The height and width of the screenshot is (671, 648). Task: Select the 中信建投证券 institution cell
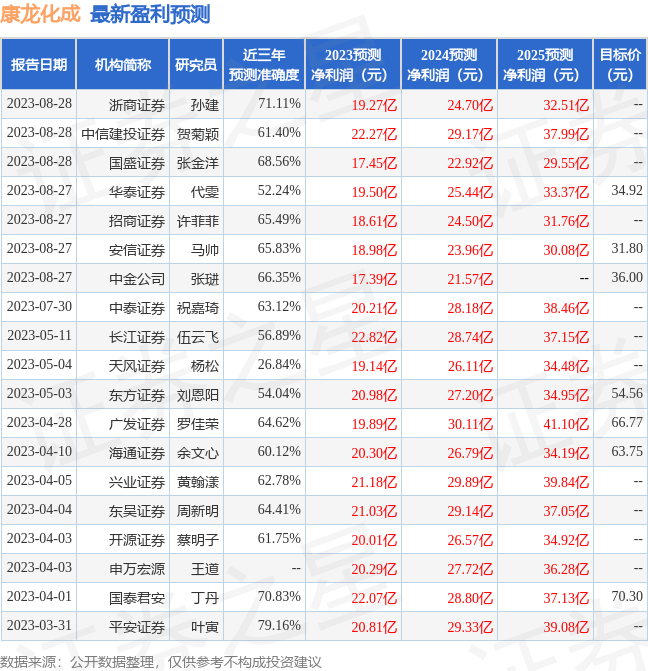coord(123,134)
